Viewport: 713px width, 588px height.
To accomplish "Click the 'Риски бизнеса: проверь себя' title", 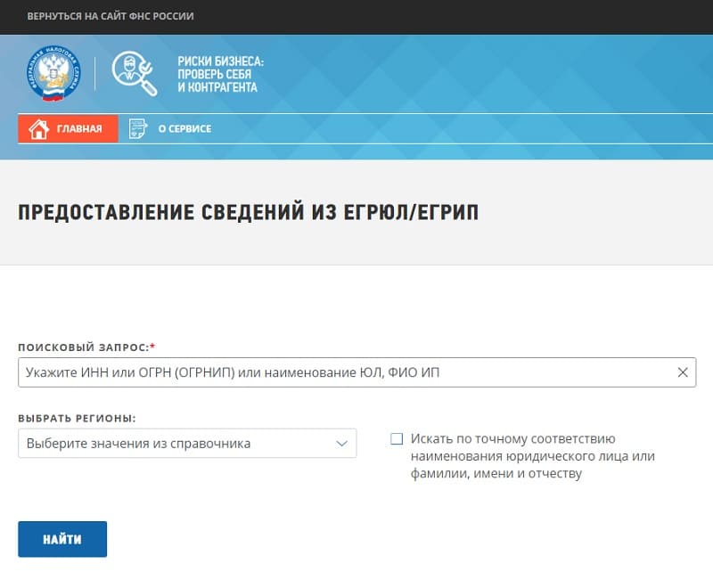I will pyautogui.click(x=220, y=68).
